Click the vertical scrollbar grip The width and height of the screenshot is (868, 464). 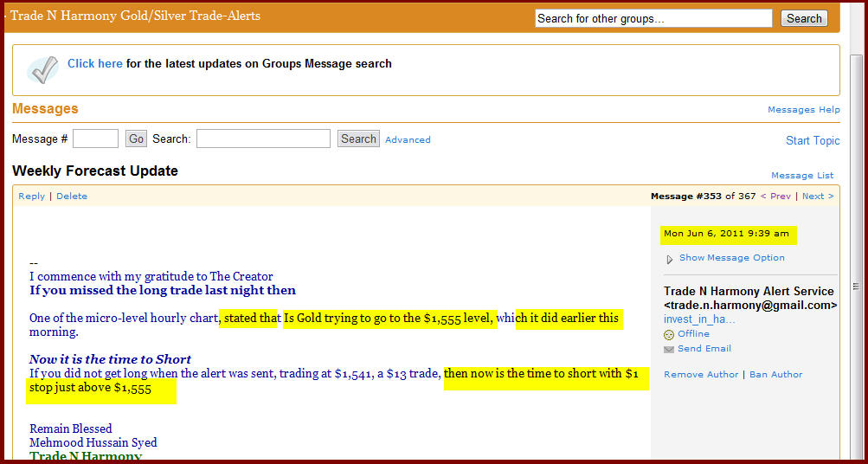856,287
